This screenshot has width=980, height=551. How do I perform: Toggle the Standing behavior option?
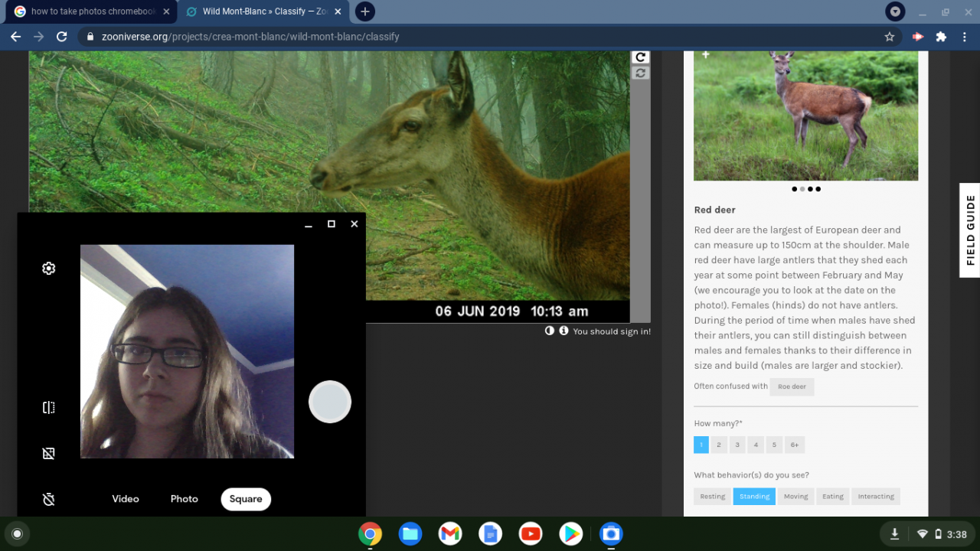coord(753,497)
